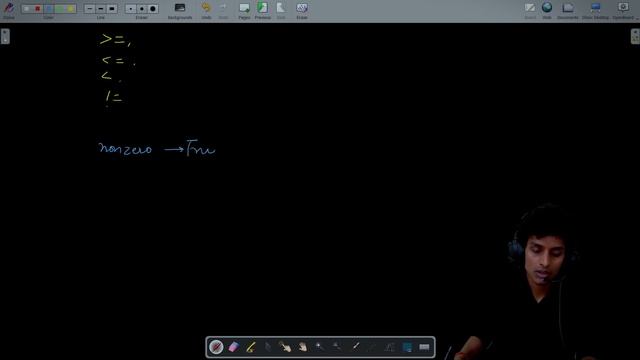Select the Draw lines tool
640x360 pixels.
click(x=372, y=347)
